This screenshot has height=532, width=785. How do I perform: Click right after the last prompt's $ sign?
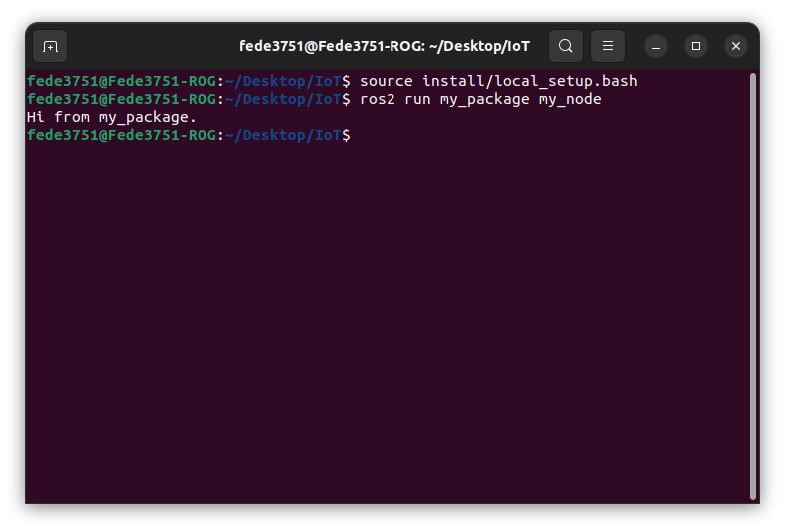pyautogui.click(x=356, y=135)
